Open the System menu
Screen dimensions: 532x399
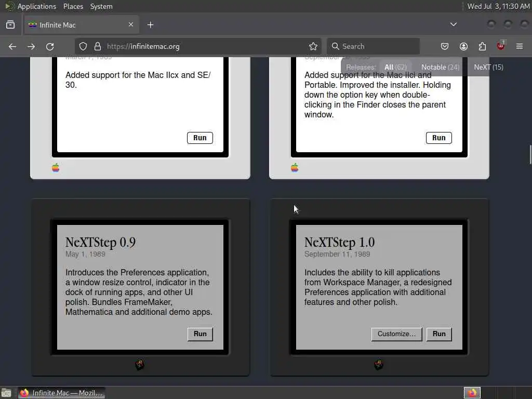[x=101, y=6]
